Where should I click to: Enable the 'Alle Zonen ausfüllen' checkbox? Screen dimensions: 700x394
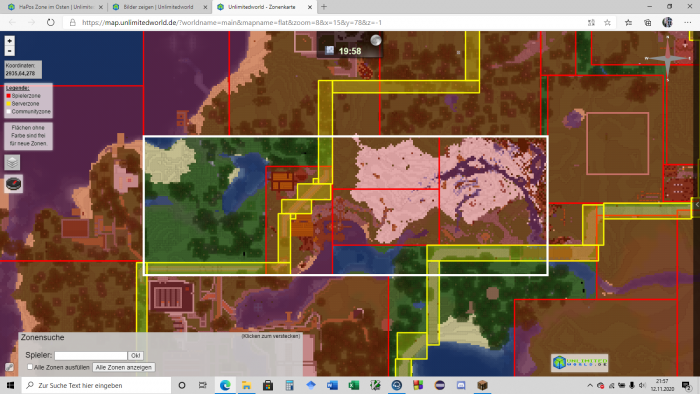coord(30,367)
